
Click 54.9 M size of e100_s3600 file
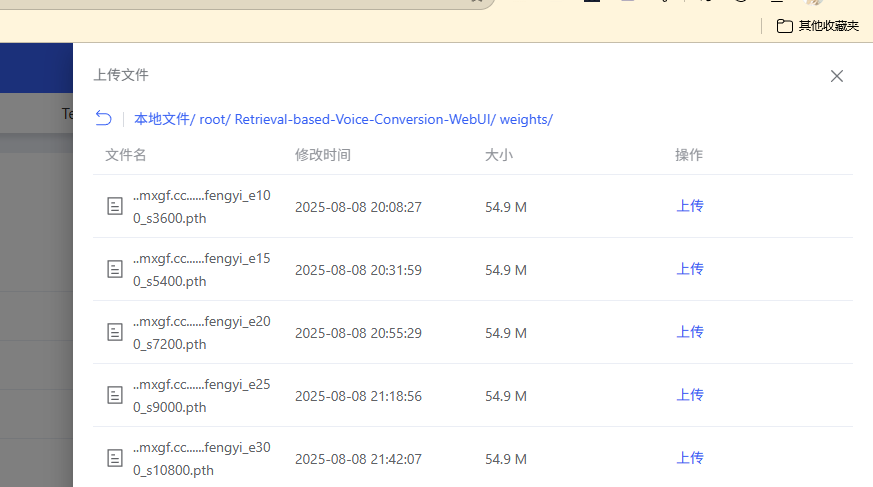[x=506, y=207]
